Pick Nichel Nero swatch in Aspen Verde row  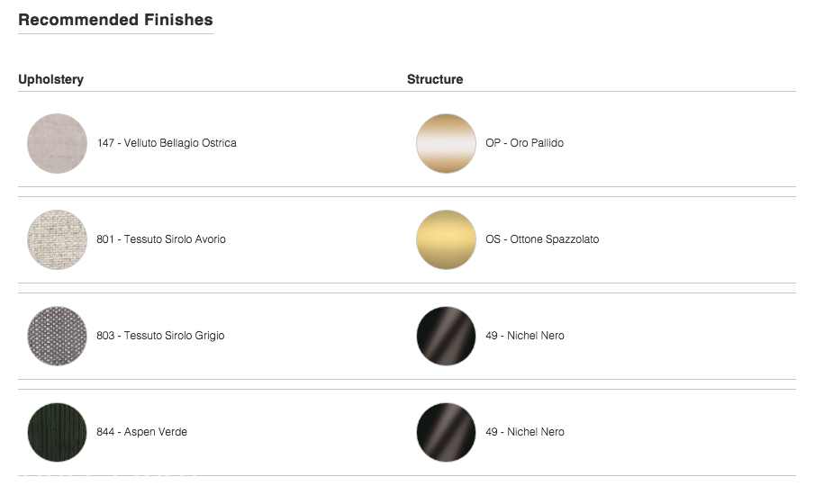point(446,432)
